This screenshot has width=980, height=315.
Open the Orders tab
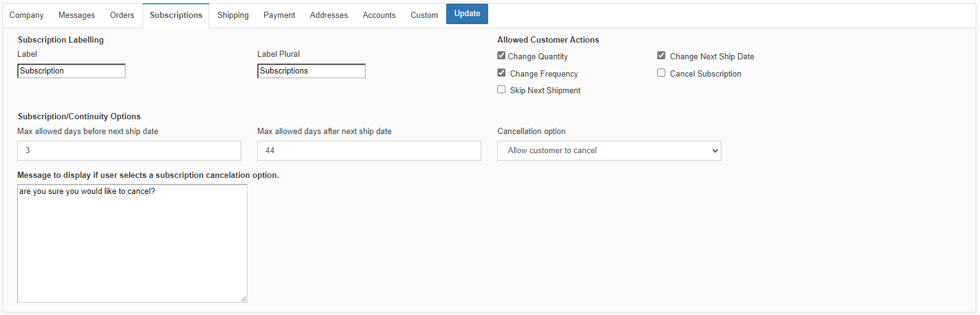point(122,15)
